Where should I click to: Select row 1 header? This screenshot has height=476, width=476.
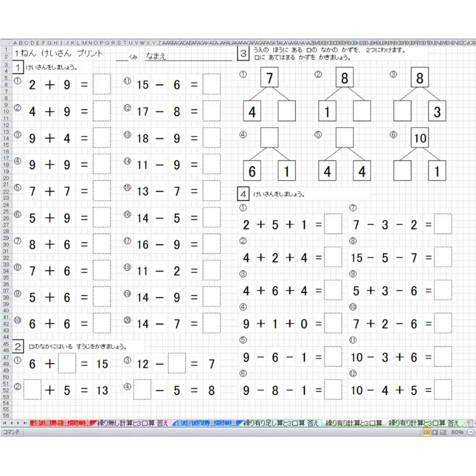click(x=6, y=50)
